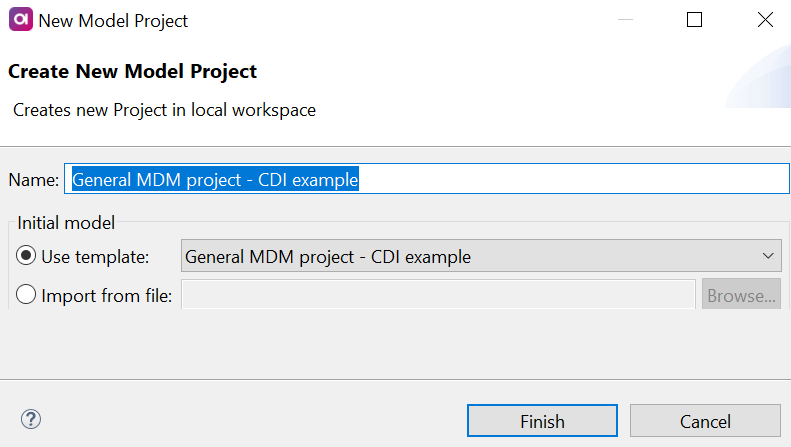The width and height of the screenshot is (791, 447).
Task: Select the Use template radio button
Action: coord(26,256)
